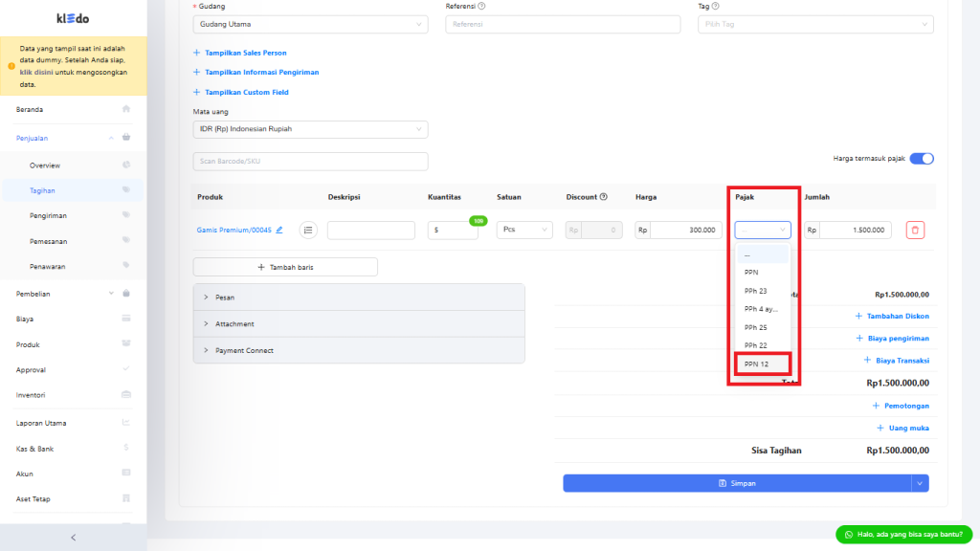Select PPN 12 tax option
The height and width of the screenshot is (551, 980).
[x=763, y=364]
